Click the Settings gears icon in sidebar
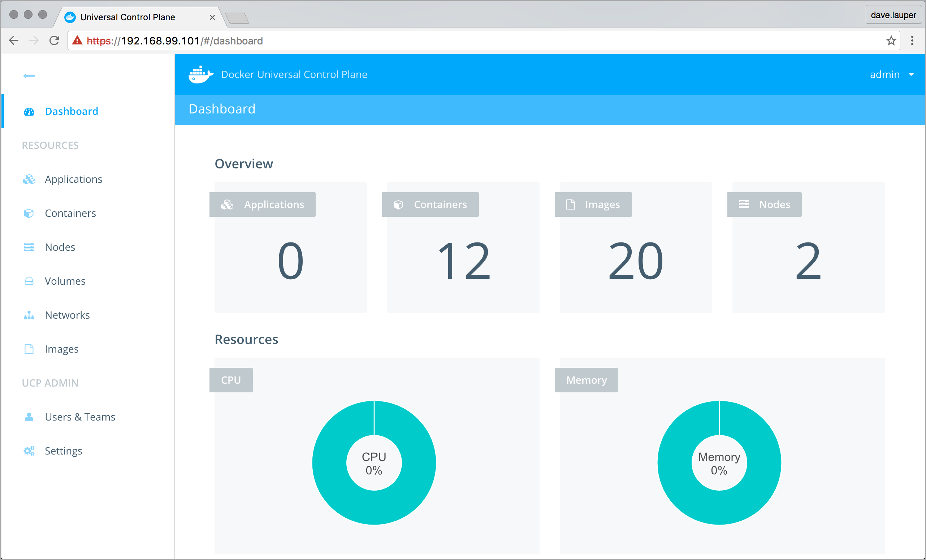 point(29,451)
